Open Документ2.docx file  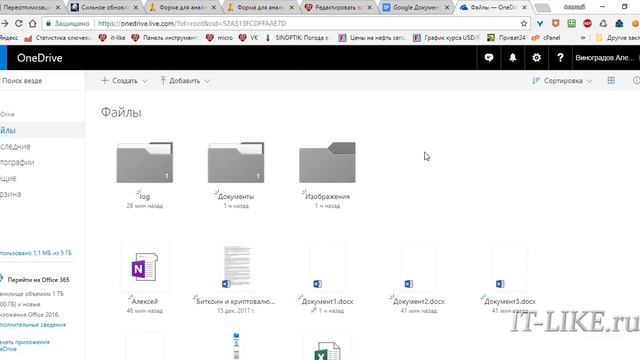pos(418,267)
